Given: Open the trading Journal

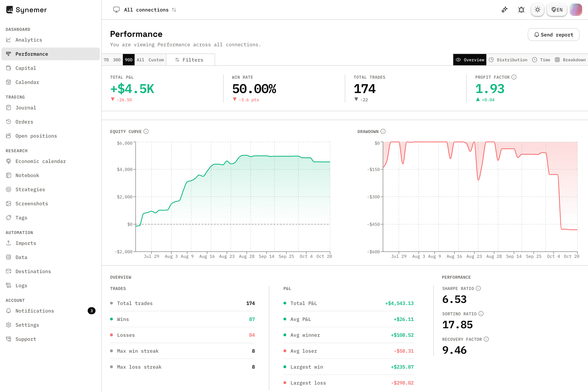Looking at the screenshot, I should pos(51,108).
